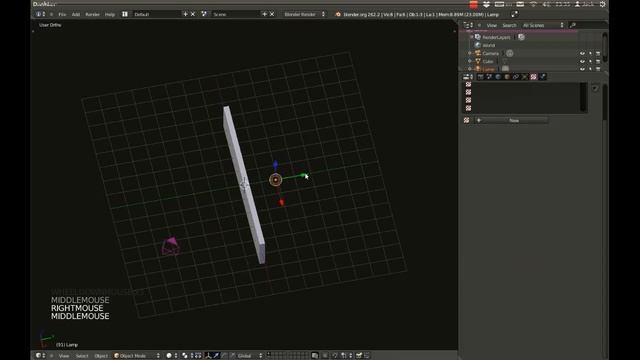The height and width of the screenshot is (360, 640).
Task: Click the Blender logo in info header
Action: point(338,14)
